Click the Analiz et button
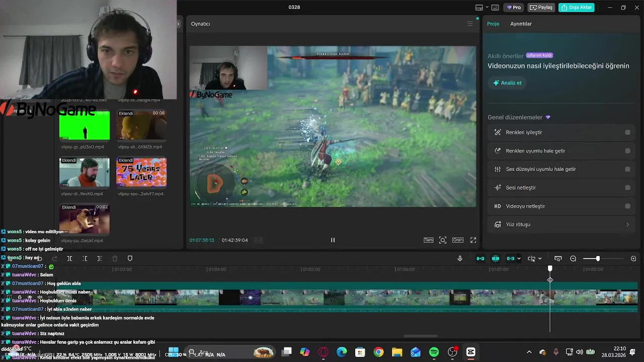644x362 pixels. (x=507, y=83)
